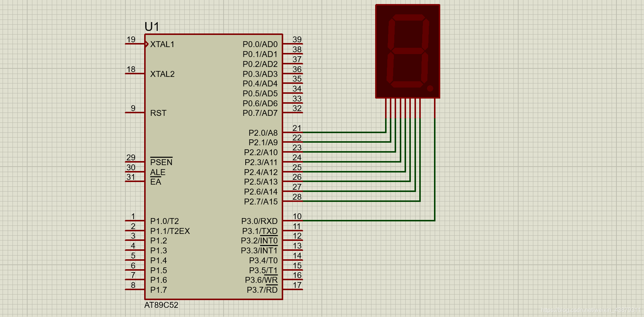Image resolution: width=644 pixels, height=317 pixels.
Task: Select the P0.1/AD1 pin label
Action: pyautogui.click(x=260, y=54)
